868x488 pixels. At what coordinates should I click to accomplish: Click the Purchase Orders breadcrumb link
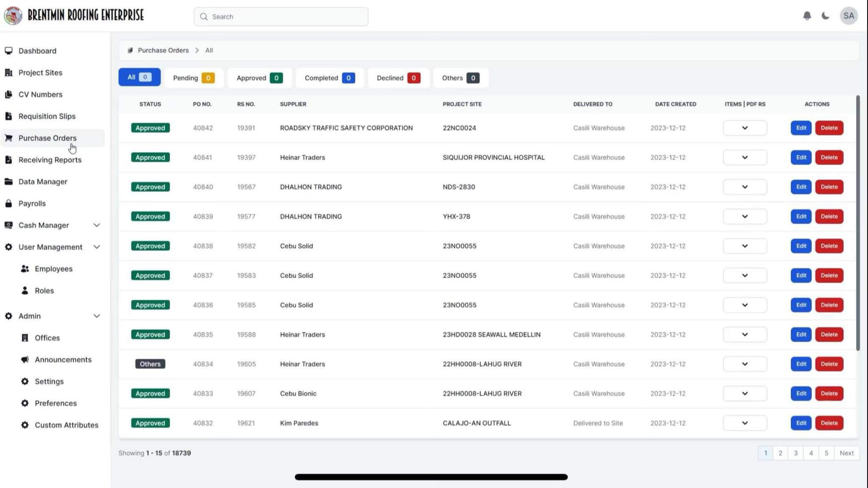[x=163, y=50]
